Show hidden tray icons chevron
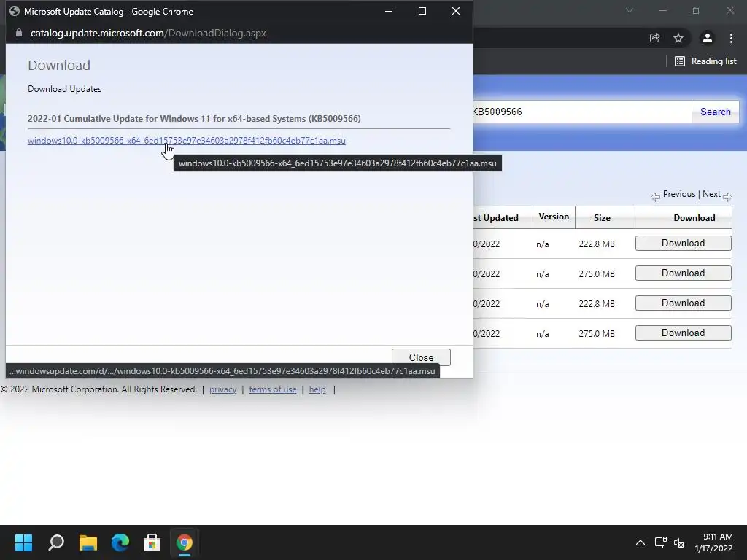Screen dimensions: 747x560 click(640, 542)
